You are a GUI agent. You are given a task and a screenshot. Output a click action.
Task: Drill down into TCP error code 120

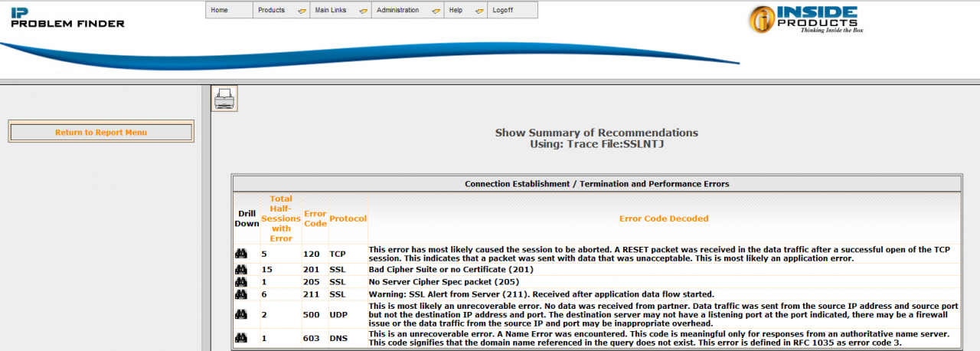pyautogui.click(x=241, y=254)
